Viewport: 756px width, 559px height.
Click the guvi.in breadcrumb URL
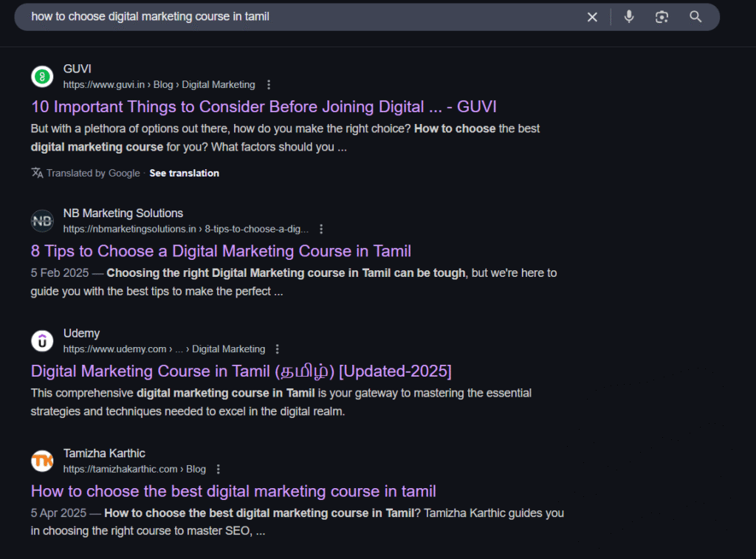click(159, 85)
